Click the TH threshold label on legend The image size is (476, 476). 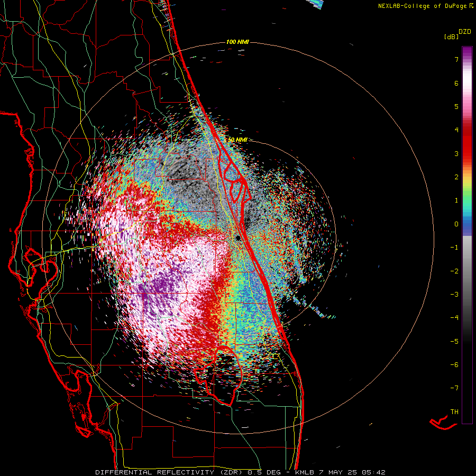pos(454,412)
